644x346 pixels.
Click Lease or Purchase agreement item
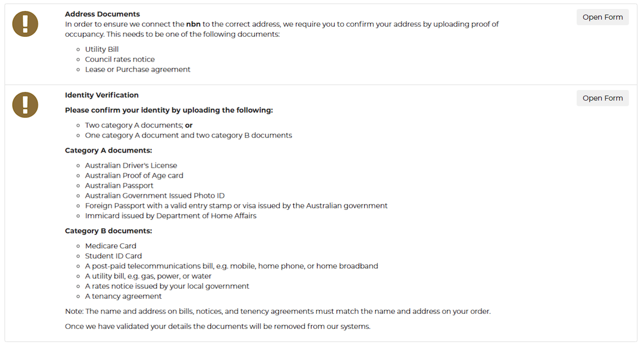point(137,70)
